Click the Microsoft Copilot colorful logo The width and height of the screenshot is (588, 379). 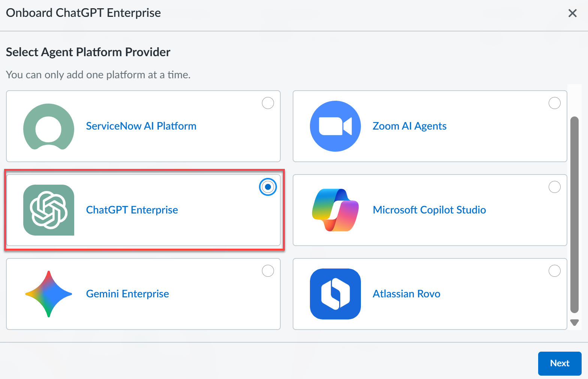(335, 210)
